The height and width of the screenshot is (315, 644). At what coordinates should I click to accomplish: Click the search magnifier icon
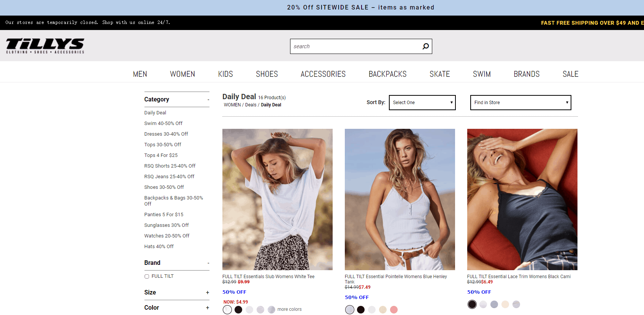point(425,46)
